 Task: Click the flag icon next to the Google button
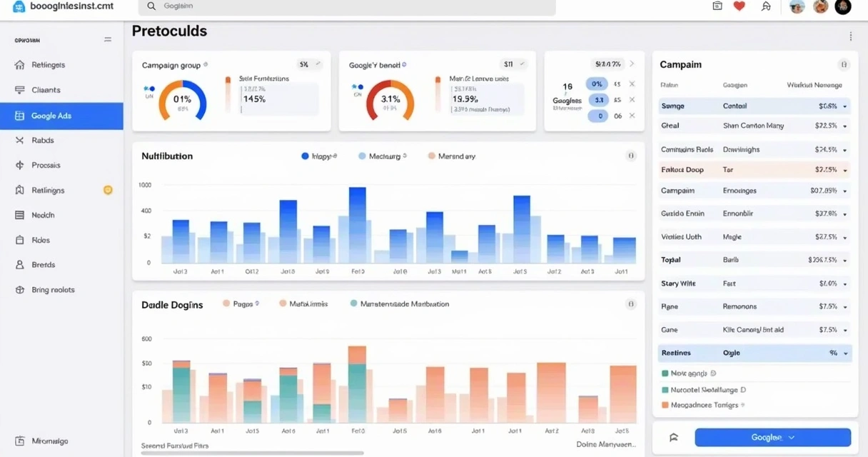tap(672, 437)
